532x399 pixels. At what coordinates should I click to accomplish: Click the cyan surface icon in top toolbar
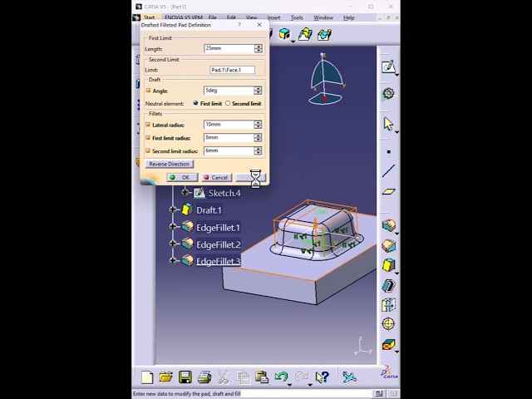[324, 35]
